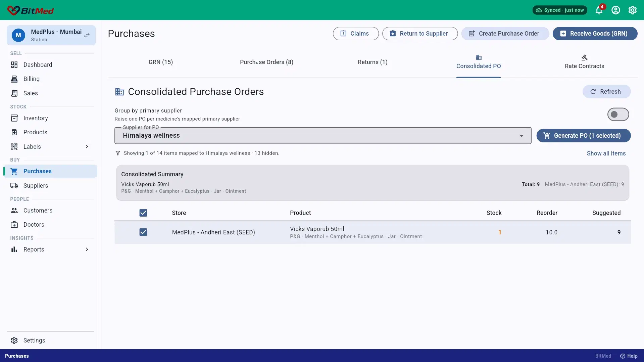
Task: Click the Rate Contracts gavel icon
Action: pyautogui.click(x=584, y=57)
